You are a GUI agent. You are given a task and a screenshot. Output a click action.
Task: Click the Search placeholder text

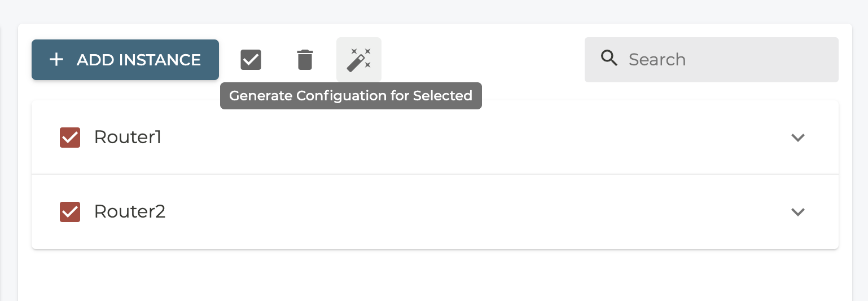(x=657, y=60)
